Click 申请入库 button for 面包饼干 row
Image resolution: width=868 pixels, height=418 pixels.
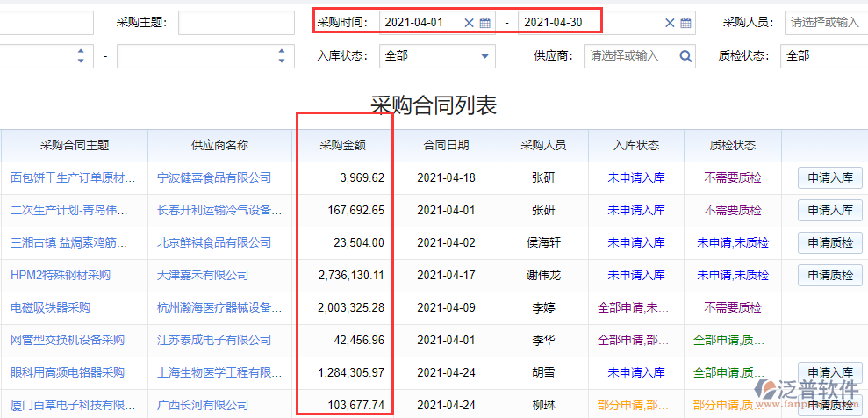click(x=829, y=177)
